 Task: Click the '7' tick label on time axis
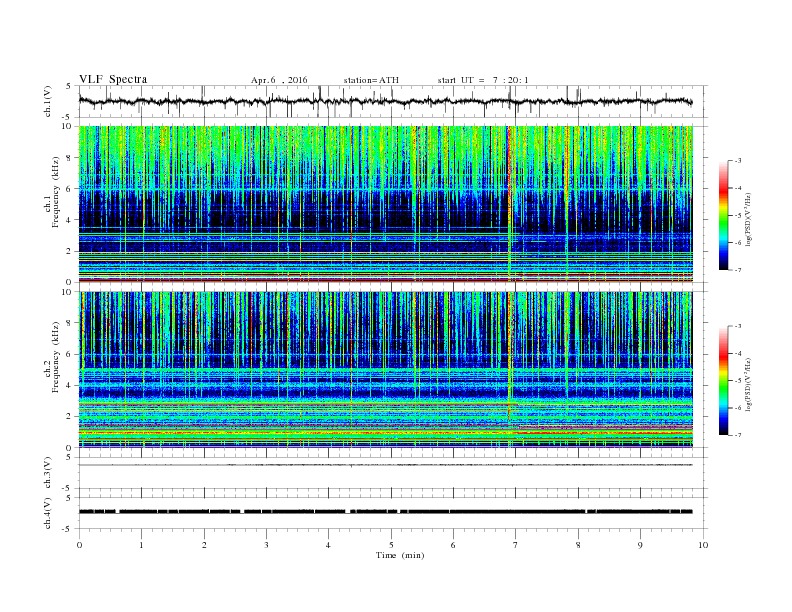[x=516, y=545]
